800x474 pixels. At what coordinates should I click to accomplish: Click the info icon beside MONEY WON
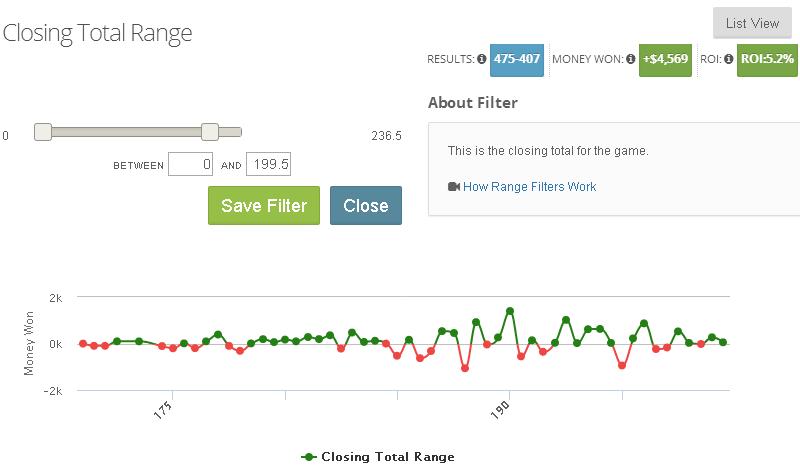(631, 59)
